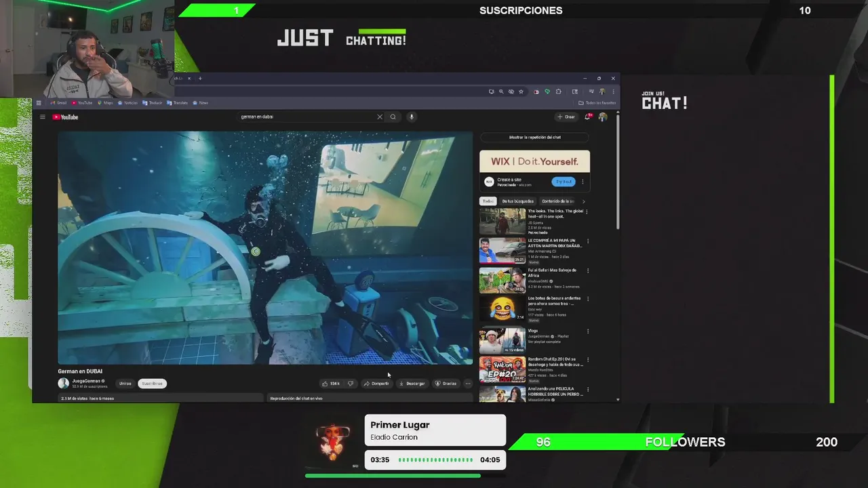
Task: Open the News bookmark
Action: pyautogui.click(x=201, y=103)
